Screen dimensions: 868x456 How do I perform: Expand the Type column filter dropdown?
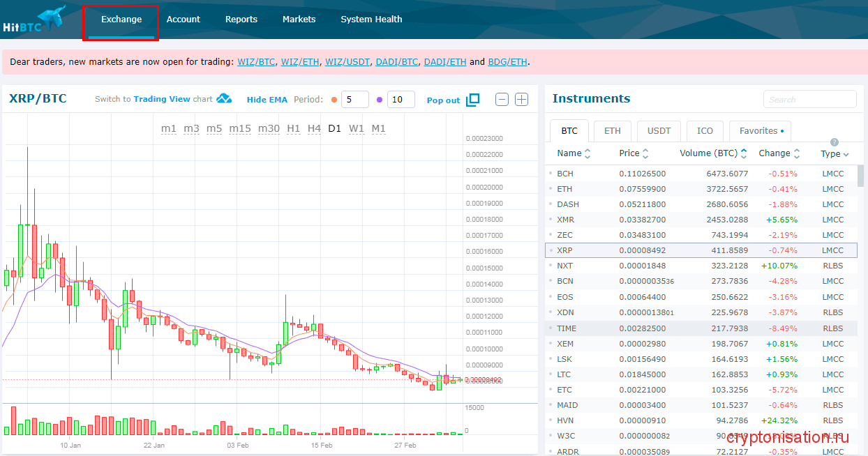846,154
